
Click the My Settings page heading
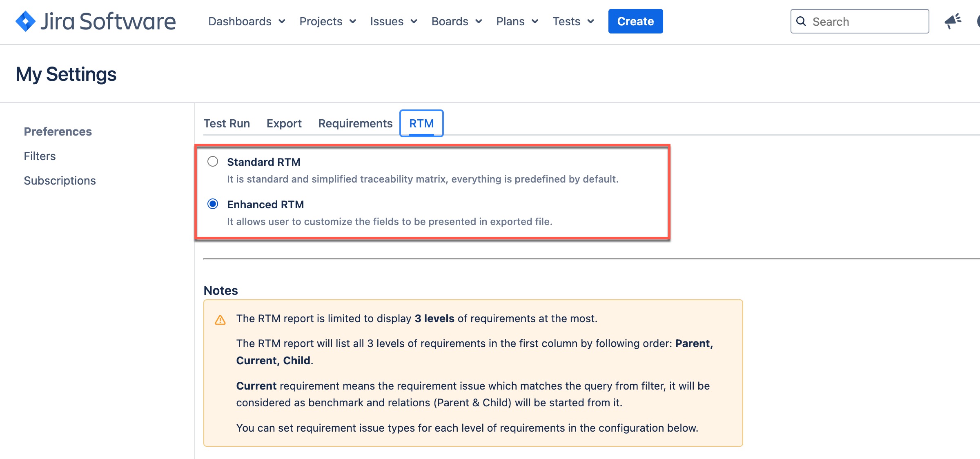click(66, 74)
